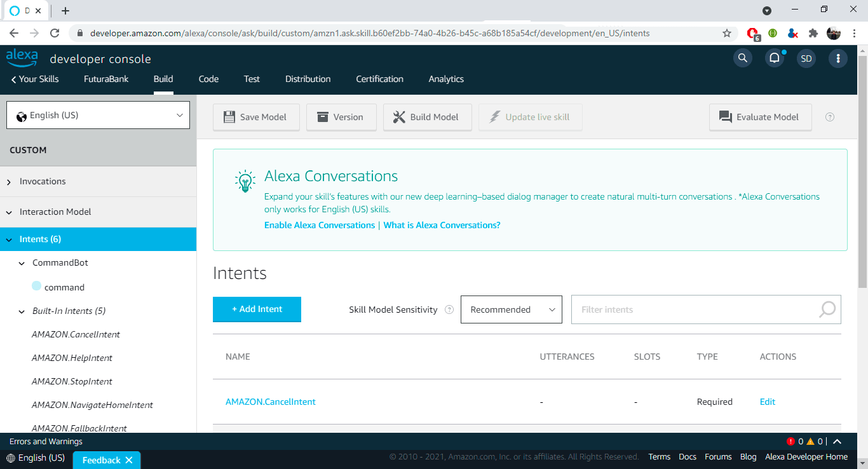Close the Feedback tab with X
Image resolution: width=868 pixels, height=469 pixels.
click(129, 460)
